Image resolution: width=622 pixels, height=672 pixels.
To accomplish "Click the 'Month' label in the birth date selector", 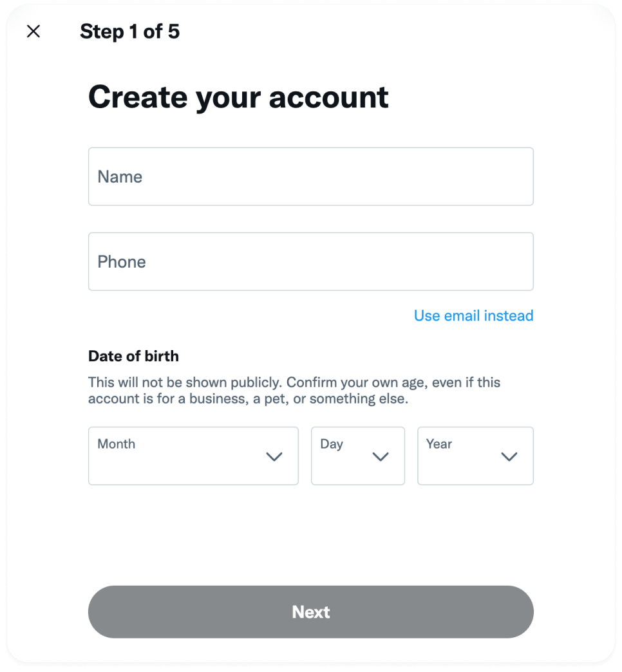I will click(x=117, y=444).
